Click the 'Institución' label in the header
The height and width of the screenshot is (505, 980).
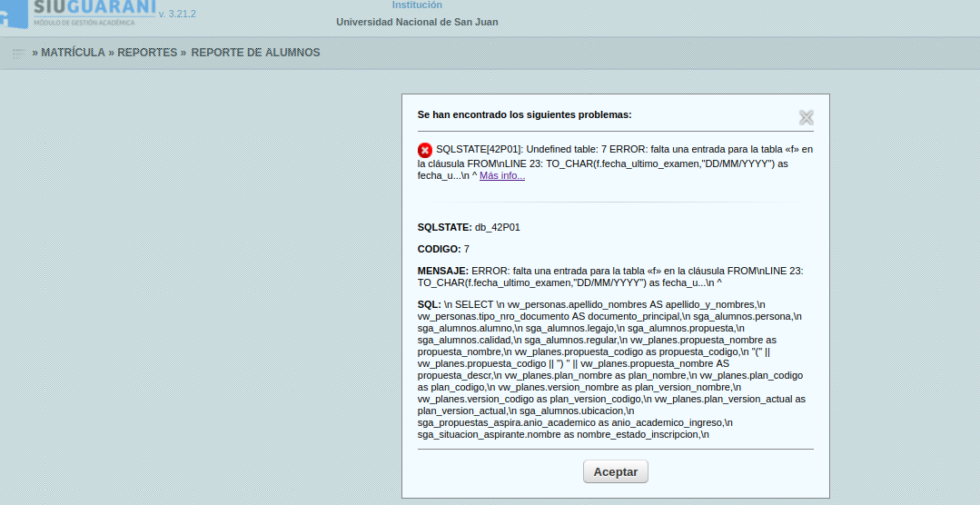[x=417, y=5]
